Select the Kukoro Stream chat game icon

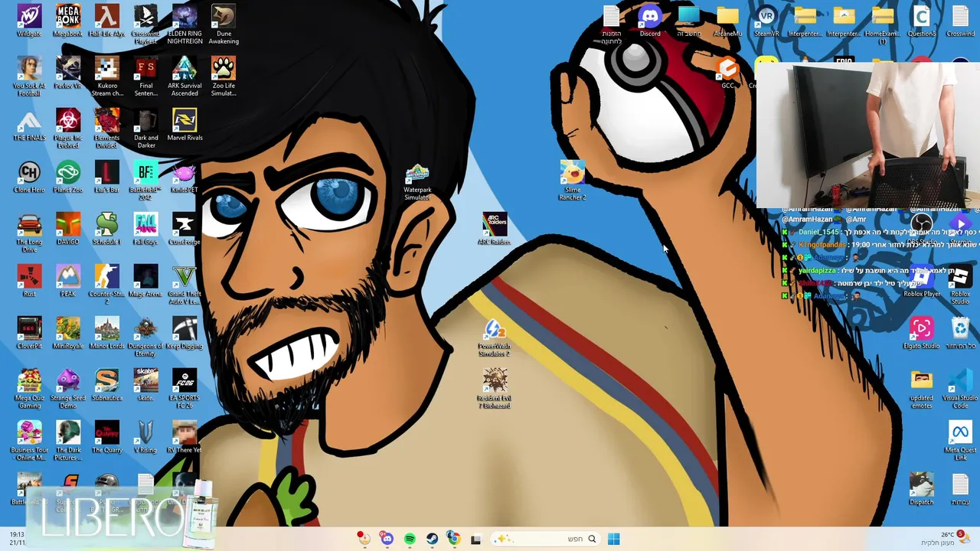(107, 77)
